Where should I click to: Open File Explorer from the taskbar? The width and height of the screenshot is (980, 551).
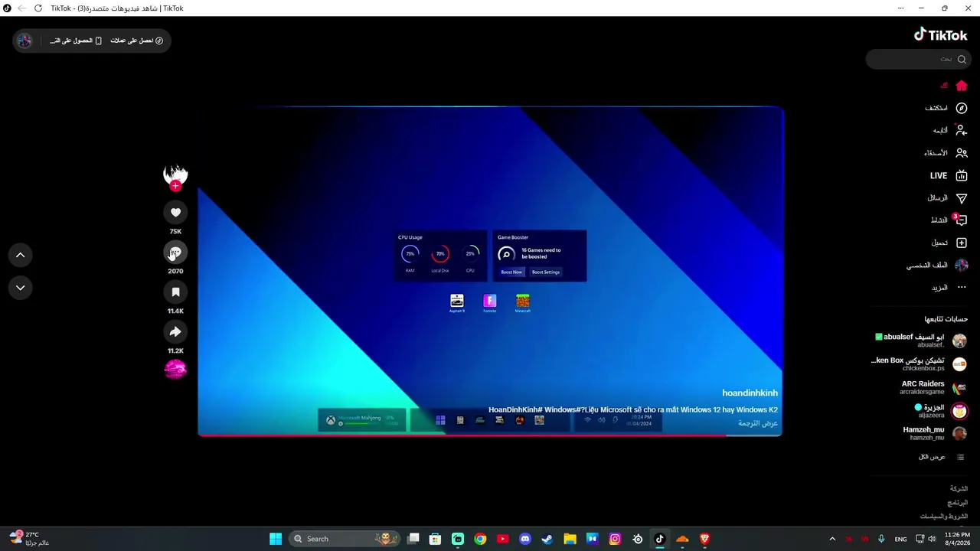tap(570, 539)
